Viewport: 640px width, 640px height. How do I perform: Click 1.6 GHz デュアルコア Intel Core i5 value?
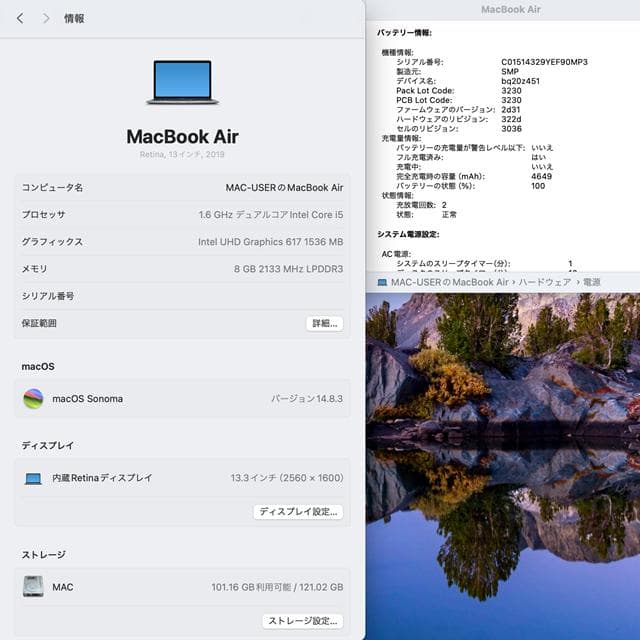pos(271,215)
